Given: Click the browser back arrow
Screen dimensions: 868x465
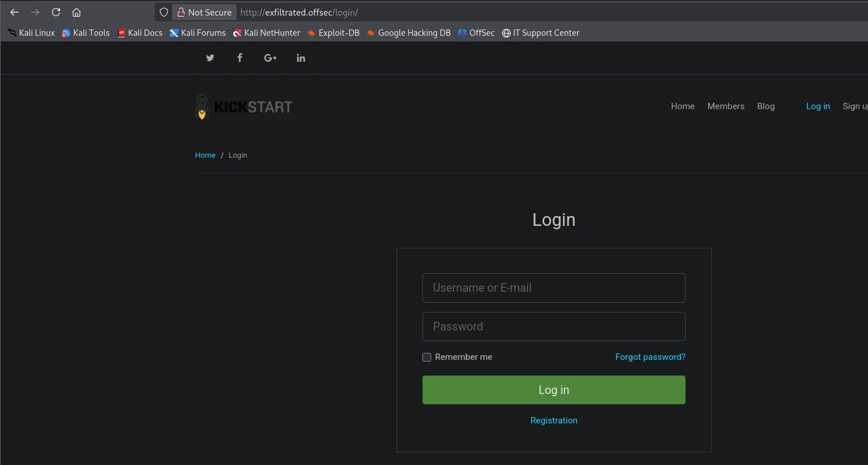Looking at the screenshot, I should point(14,12).
